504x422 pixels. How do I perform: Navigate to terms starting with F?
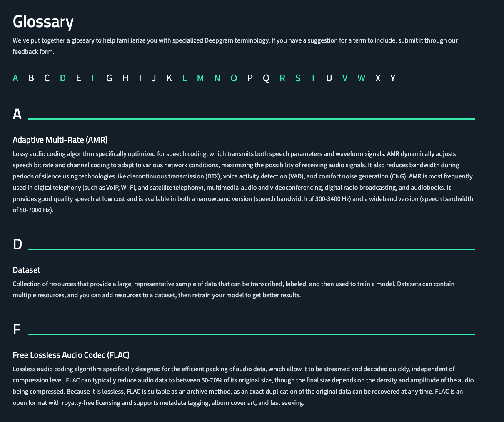pyautogui.click(x=93, y=78)
